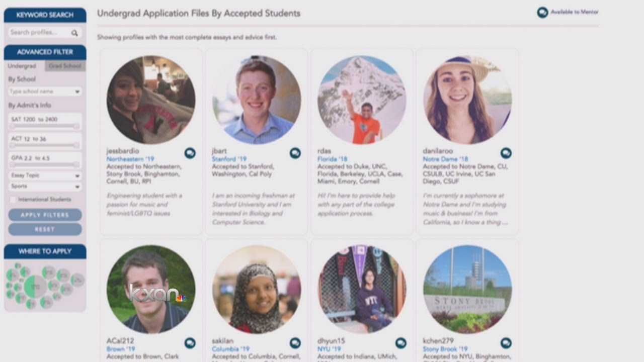Viewport: 644px width, 362px height.
Task: Click the Reset filters button
Action: coord(45,229)
